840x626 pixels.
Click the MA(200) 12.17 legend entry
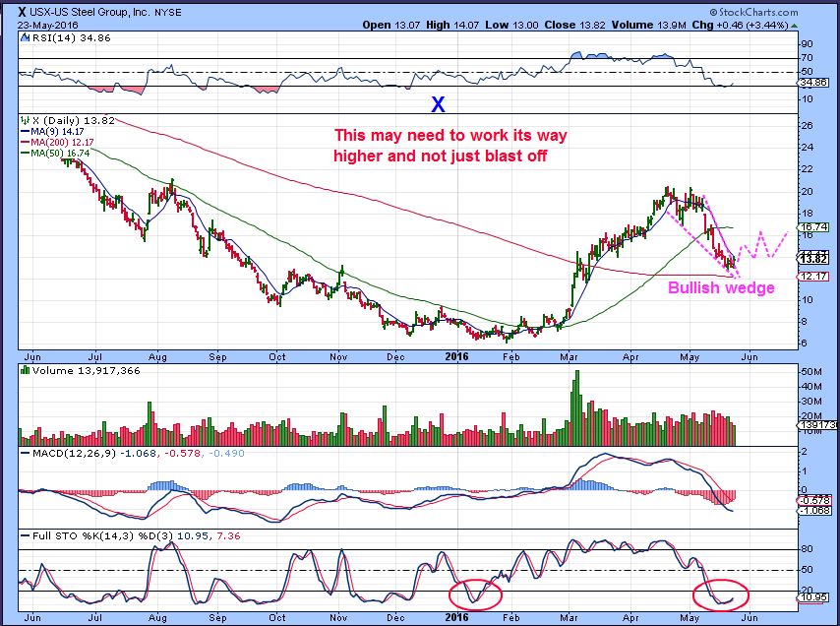pyautogui.click(x=57, y=142)
